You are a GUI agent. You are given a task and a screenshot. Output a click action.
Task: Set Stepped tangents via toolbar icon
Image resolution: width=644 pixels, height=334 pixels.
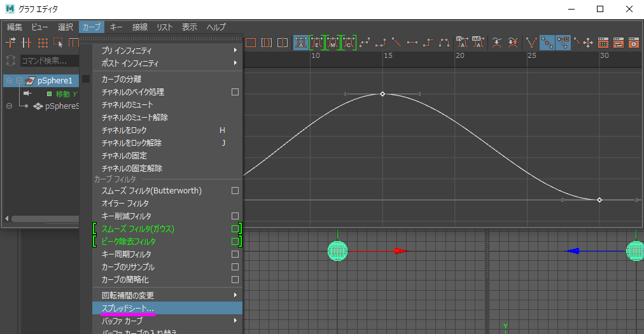pos(428,43)
